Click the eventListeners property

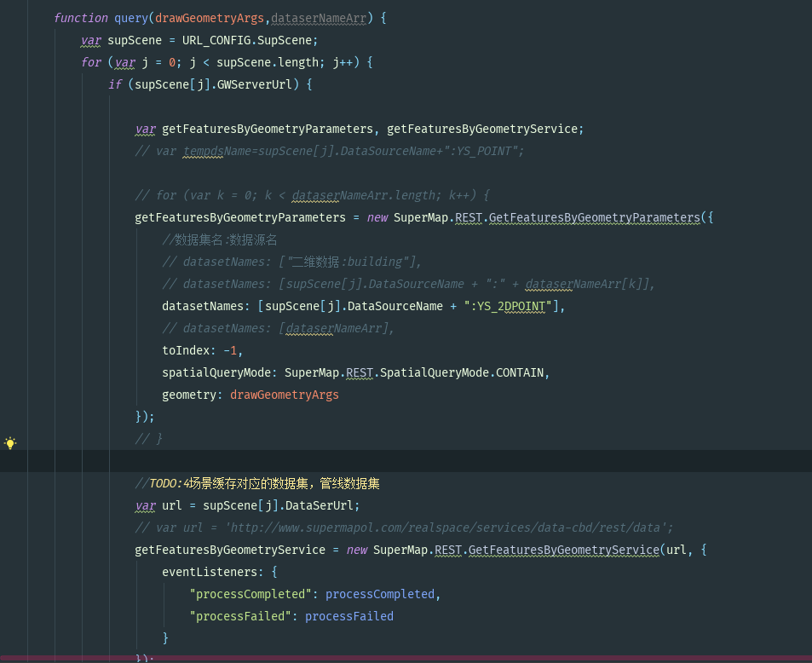pos(210,573)
